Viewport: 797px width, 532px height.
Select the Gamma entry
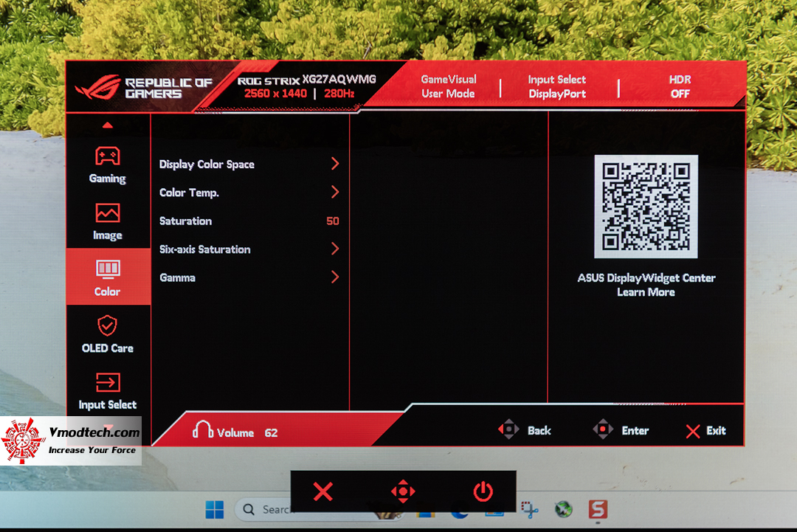click(x=249, y=278)
